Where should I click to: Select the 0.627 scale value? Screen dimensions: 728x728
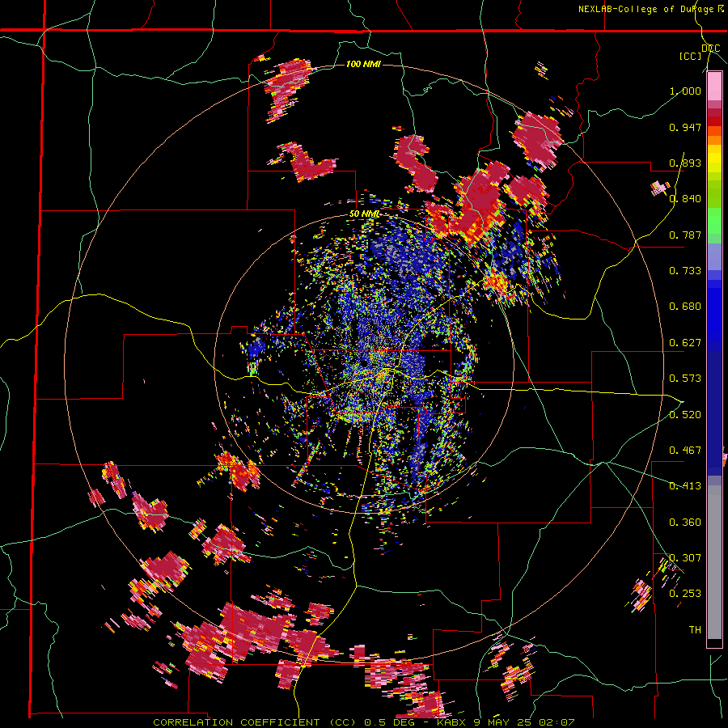point(685,343)
